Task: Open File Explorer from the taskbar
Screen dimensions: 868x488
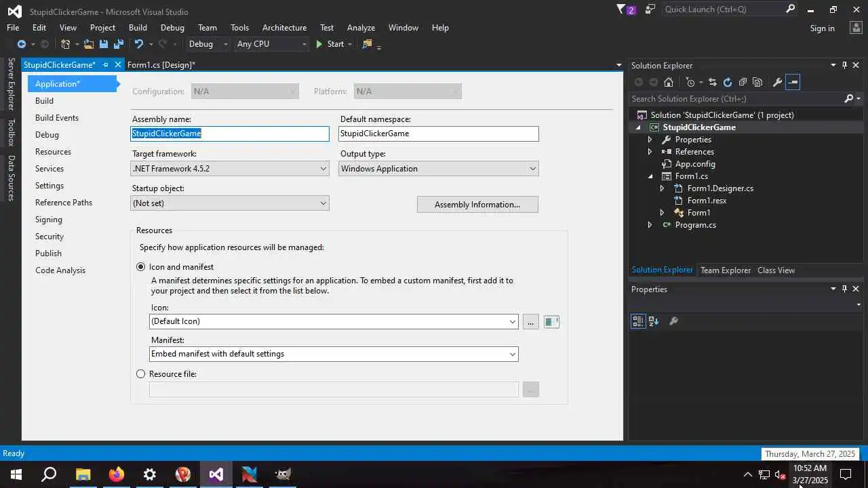Action: point(83,474)
